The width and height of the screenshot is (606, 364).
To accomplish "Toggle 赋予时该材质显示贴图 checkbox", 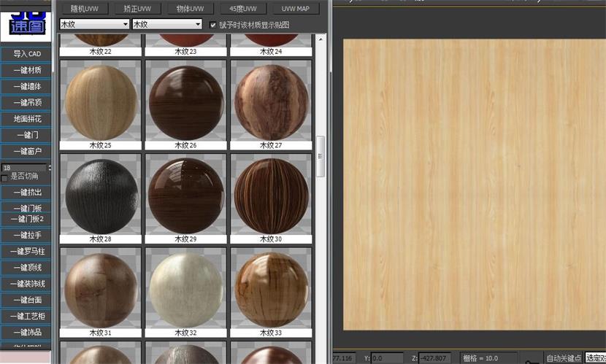I will (x=212, y=25).
